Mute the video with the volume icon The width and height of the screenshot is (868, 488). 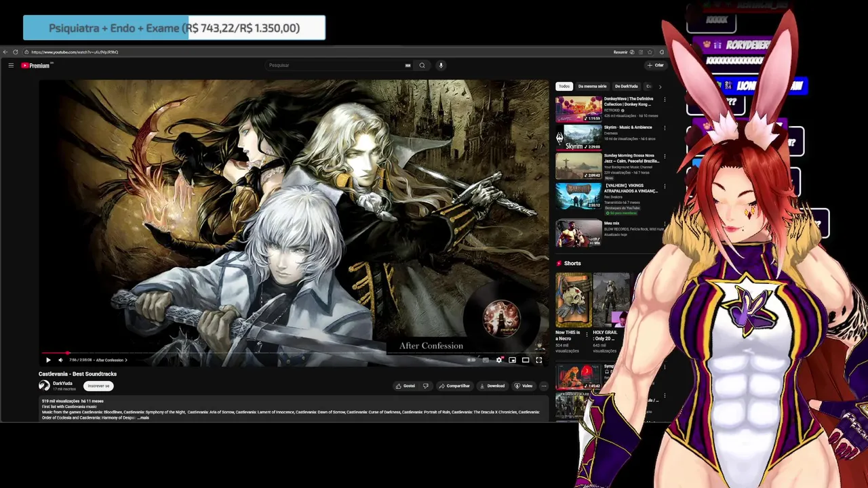click(60, 360)
